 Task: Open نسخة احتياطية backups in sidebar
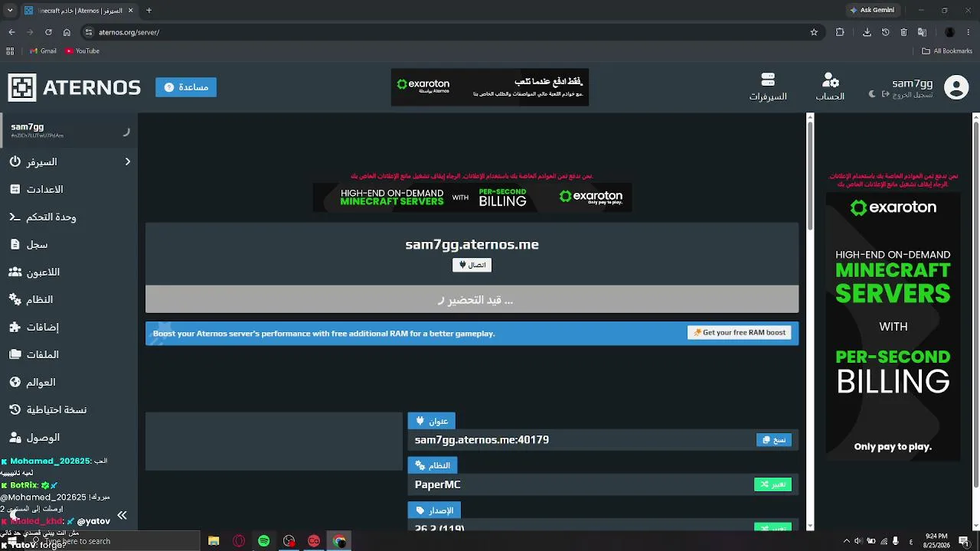(x=48, y=410)
